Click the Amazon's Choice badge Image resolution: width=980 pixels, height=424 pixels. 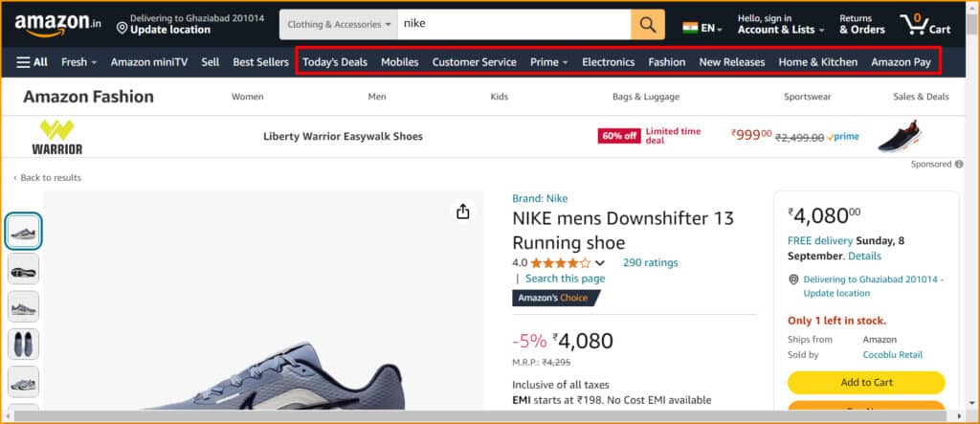click(x=556, y=298)
